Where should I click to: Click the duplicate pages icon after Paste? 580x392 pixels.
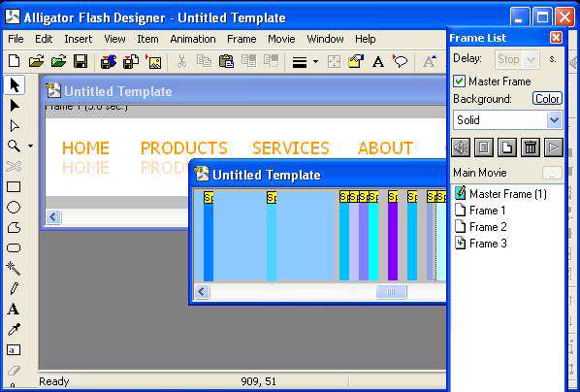pyautogui.click(x=248, y=61)
